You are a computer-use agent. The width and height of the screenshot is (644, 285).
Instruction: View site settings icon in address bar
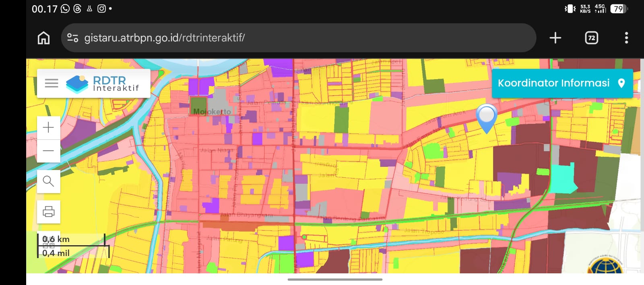coord(72,38)
